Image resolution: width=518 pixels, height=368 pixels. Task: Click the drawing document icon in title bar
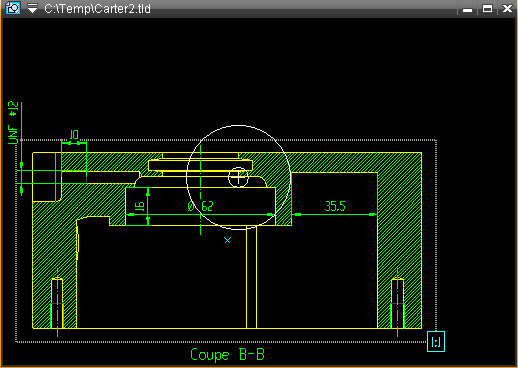(13, 8)
